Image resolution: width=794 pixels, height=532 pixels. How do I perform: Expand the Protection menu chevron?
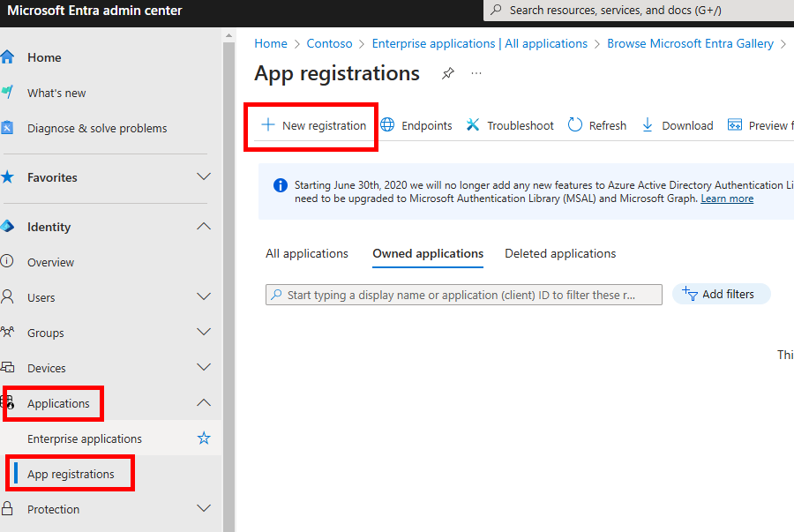point(204,508)
